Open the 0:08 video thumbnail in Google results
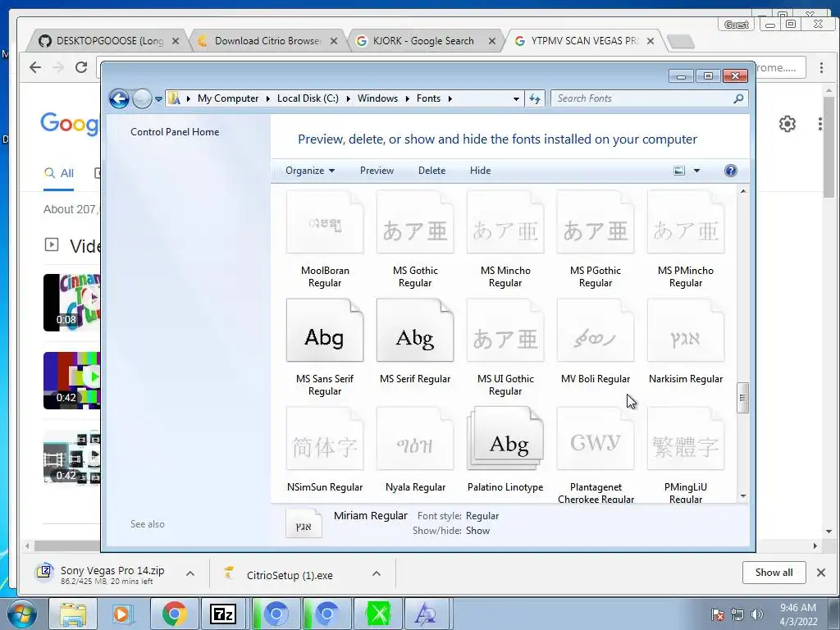The height and width of the screenshot is (630, 840). pos(72,303)
